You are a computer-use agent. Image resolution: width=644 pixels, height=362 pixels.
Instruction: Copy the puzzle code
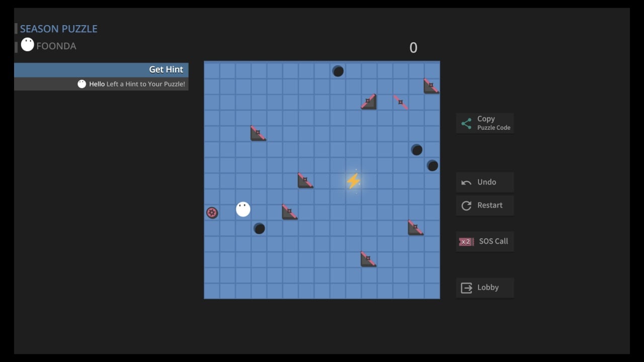[485, 123]
